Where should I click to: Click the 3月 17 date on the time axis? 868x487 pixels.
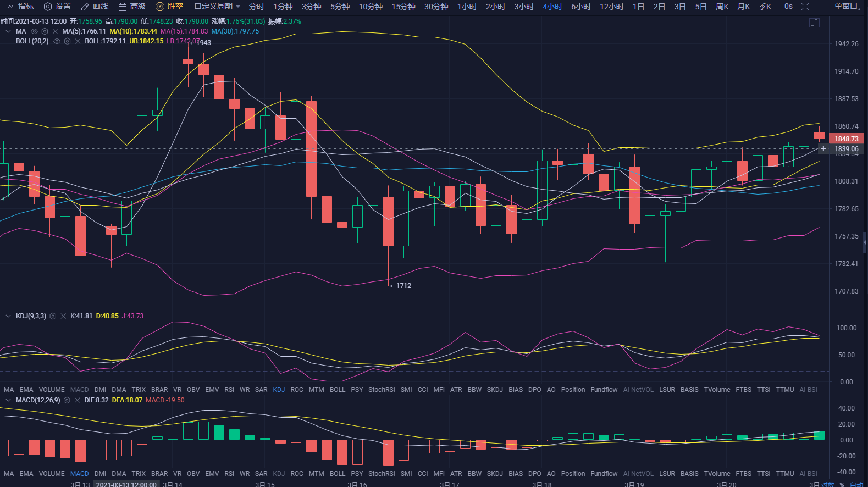pos(449,484)
